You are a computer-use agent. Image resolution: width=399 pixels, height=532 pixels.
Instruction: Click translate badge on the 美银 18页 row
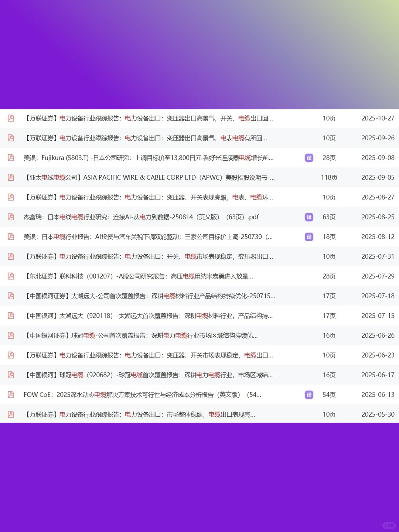(309, 237)
